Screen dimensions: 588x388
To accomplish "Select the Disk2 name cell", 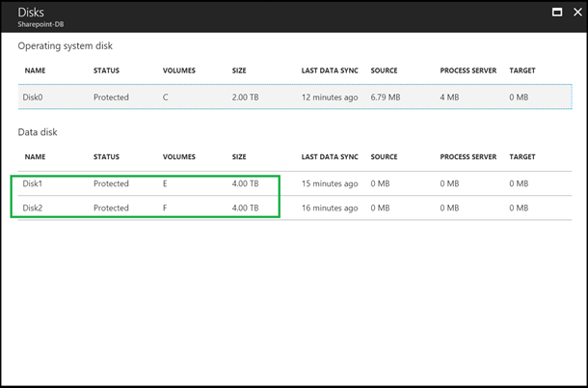I will click(x=32, y=208).
